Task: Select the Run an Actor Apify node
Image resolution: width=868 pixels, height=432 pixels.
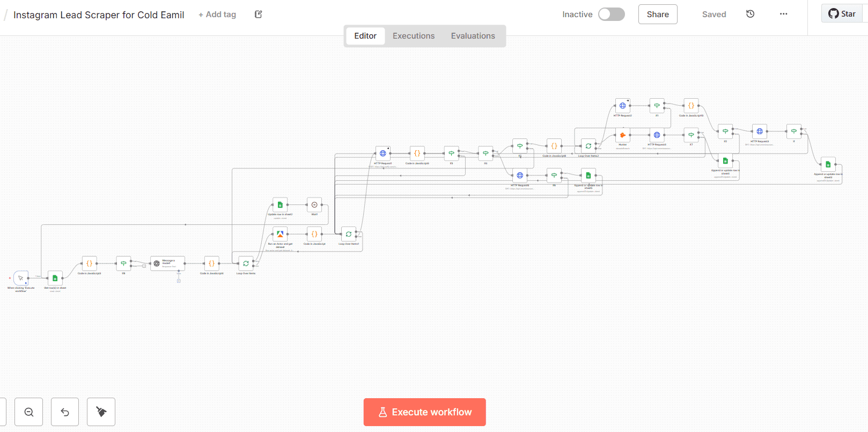Action: pyautogui.click(x=280, y=234)
